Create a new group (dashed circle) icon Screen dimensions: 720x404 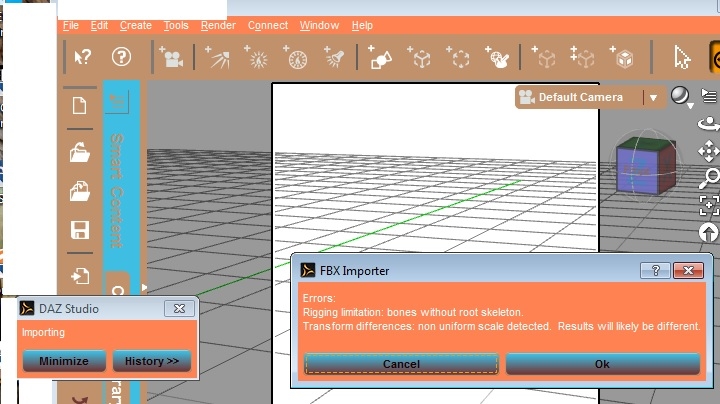458,57
